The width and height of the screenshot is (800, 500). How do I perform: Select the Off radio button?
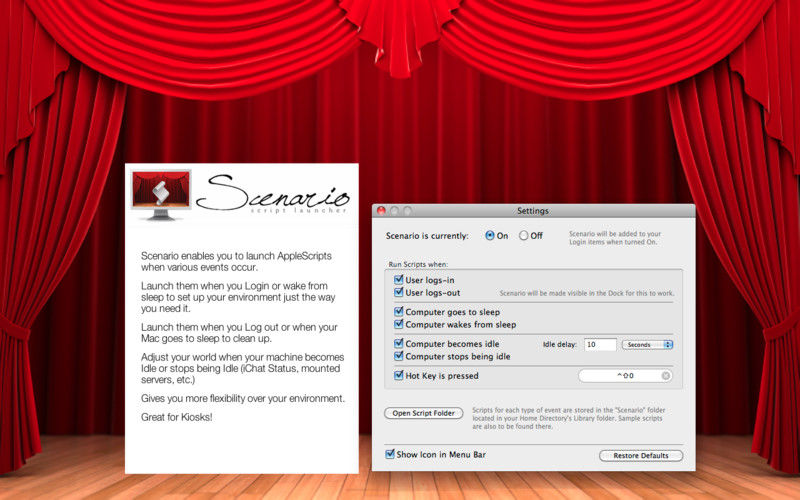tap(524, 236)
